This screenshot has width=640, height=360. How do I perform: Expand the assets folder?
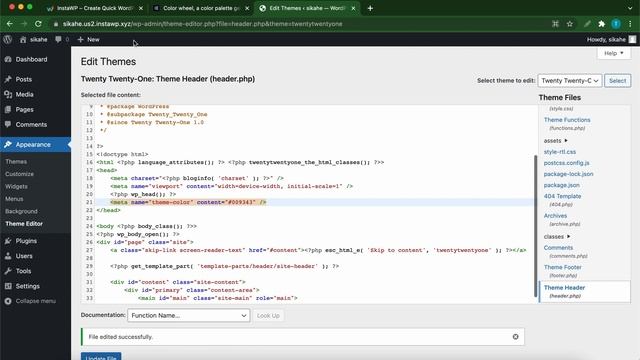556,141
